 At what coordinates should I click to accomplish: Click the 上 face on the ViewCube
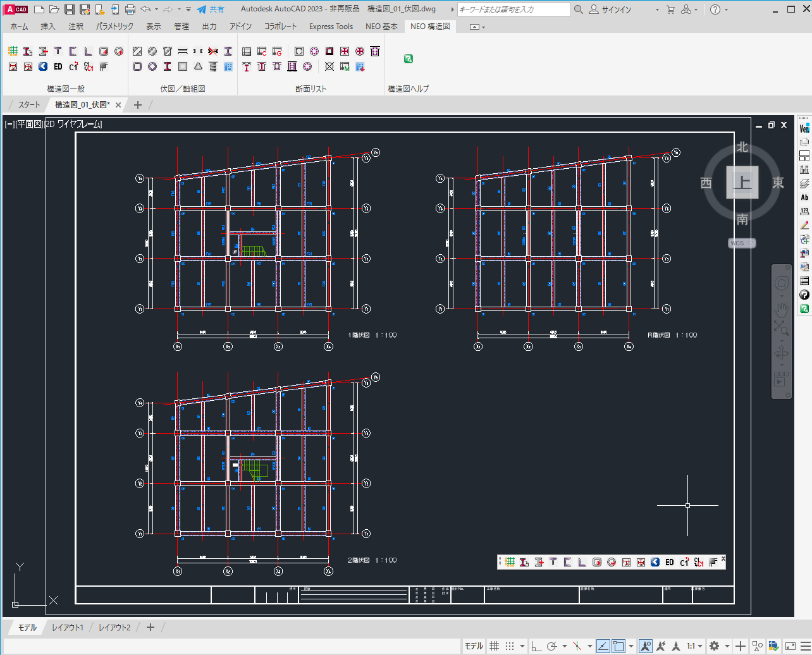(x=742, y=183)
